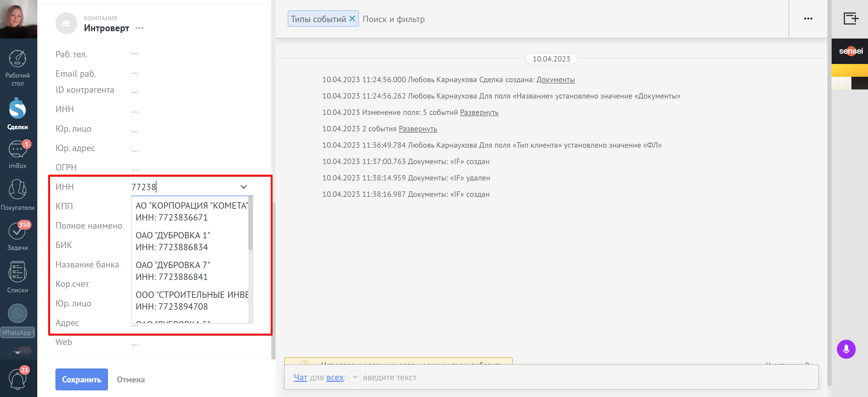This screenshot has height=397, width=868.
Task: Edit Email раб. field value
Action: point(135,73)
